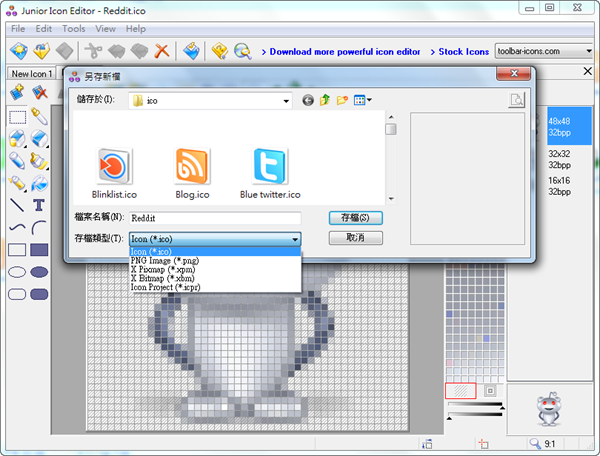600x456 pixels.
Task: Select the filled Ellipse tool
Action: (39, 272)
